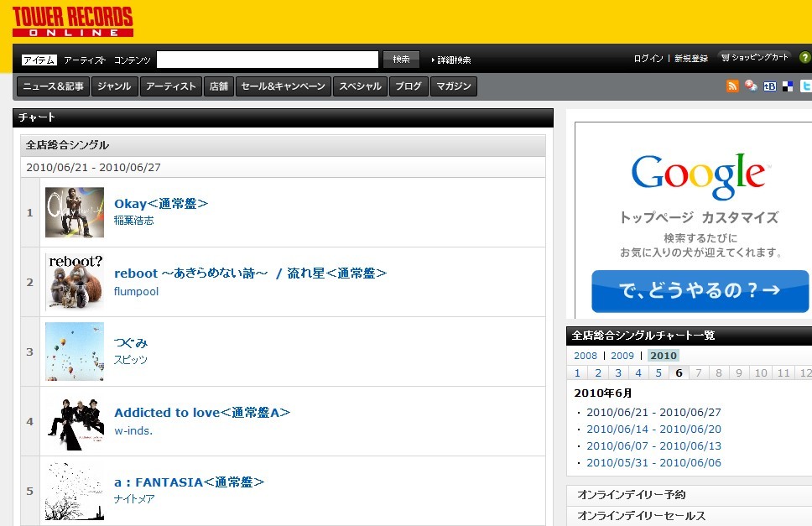This screenshot has height=526, width=812.
Task: Open the セール&キャンペーン menu
Action: pyautogui.click(x=284, y=86)
